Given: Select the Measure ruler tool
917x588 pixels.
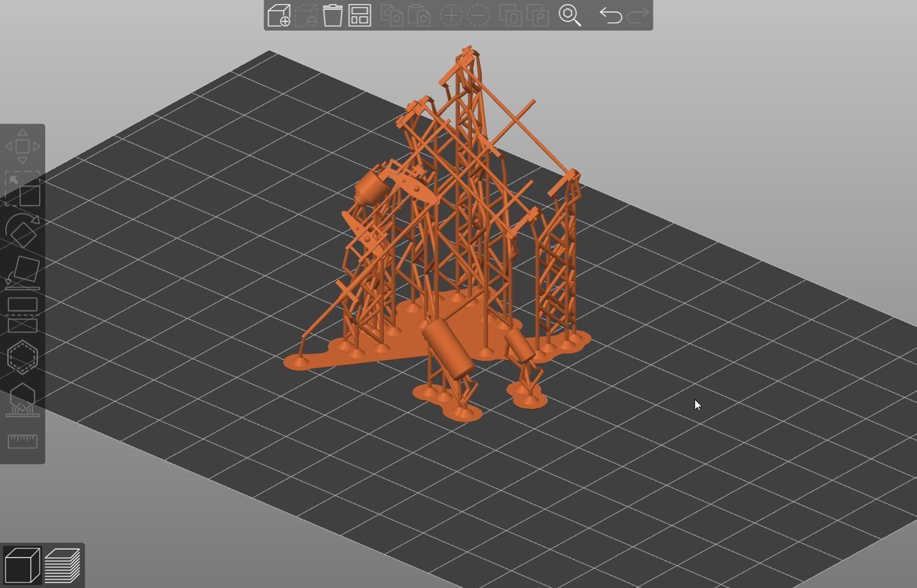Looking at the screenshot, I should coord(23,441).
